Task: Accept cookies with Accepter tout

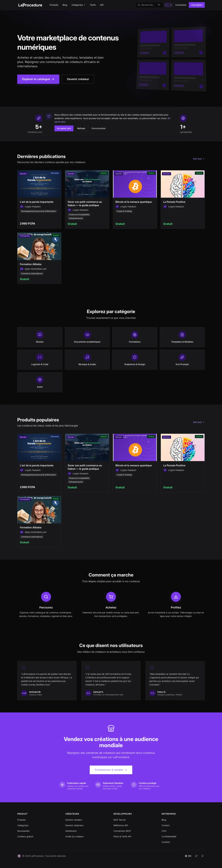Action: tap(64, 128)
